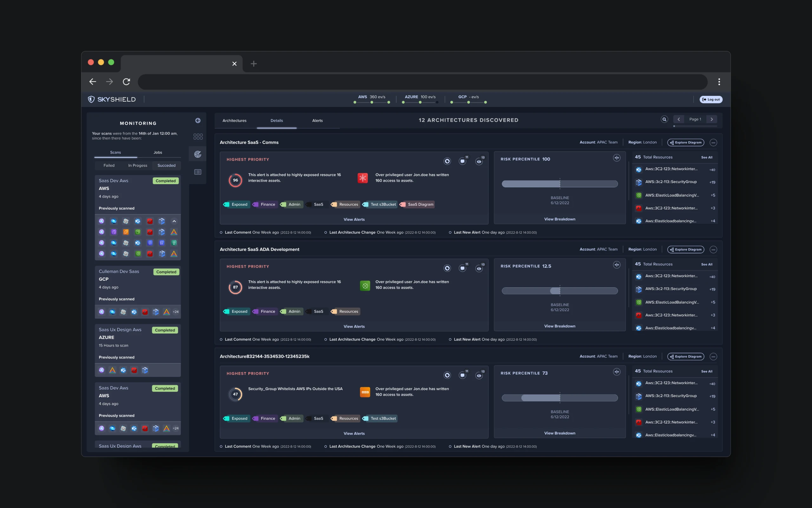Click the browser address bar
The height and width of the screenshot is (508, 812).
[x=422, y=82]
